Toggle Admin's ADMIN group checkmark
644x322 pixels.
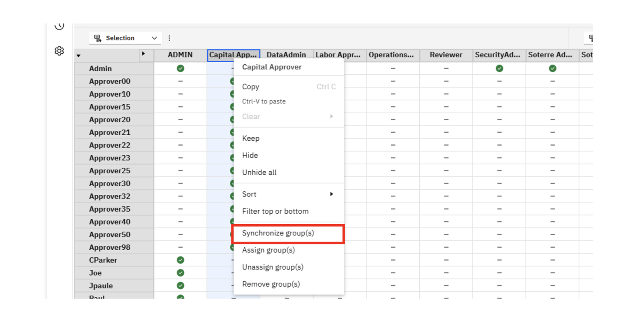180,68
